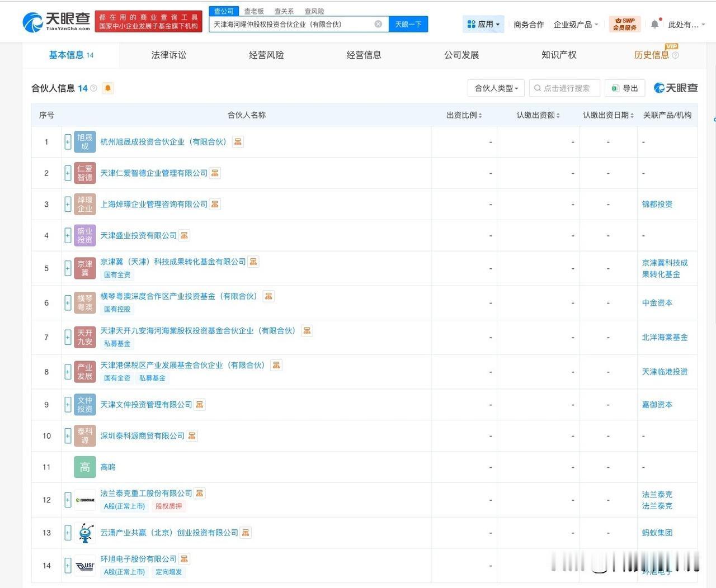Click the 法兰泰克 Eurocrane logo thumbnail
Screen dimensions: 716x588
85,500
